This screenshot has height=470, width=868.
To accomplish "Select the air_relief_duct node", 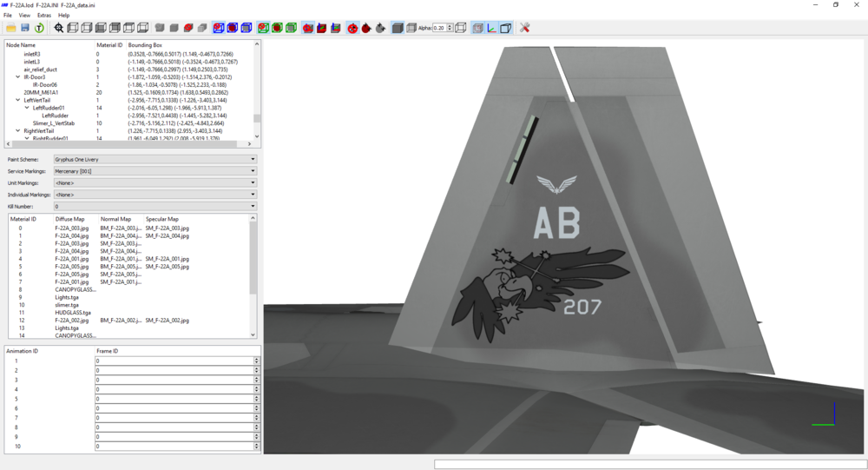I will point(41,70).
